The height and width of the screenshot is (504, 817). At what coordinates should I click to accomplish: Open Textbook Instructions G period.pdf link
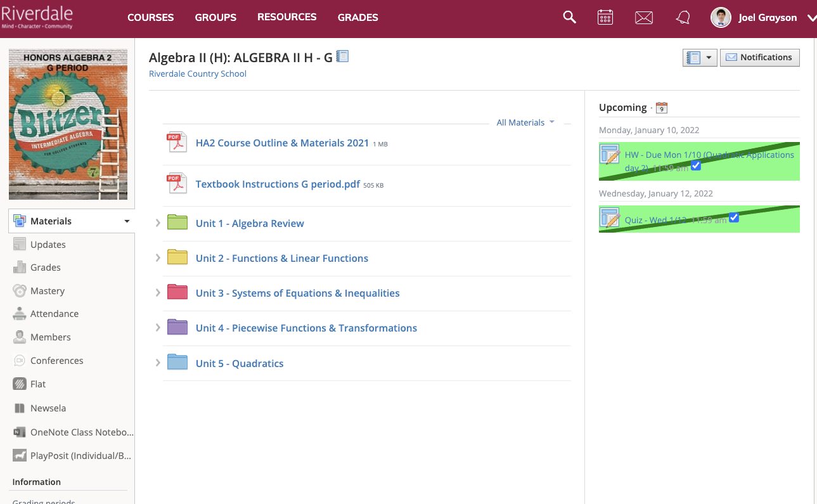(278, 184)
